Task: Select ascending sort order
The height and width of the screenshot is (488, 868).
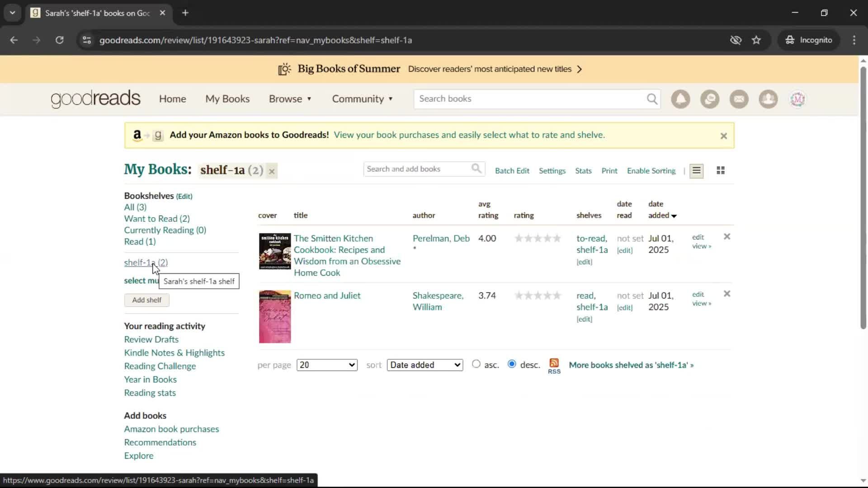Action: [x=476, y=364]
